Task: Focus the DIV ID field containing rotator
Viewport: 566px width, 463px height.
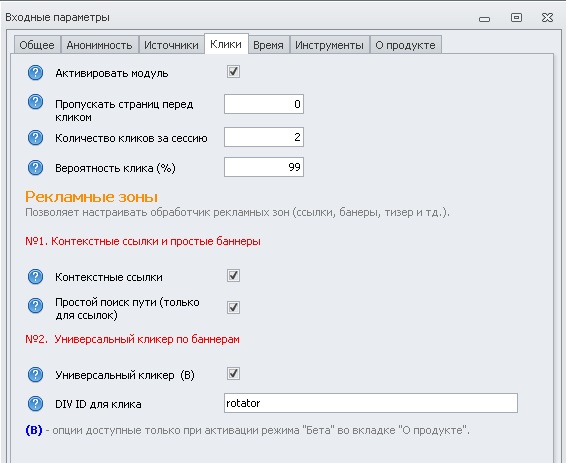Action: [x=371, y=403]
